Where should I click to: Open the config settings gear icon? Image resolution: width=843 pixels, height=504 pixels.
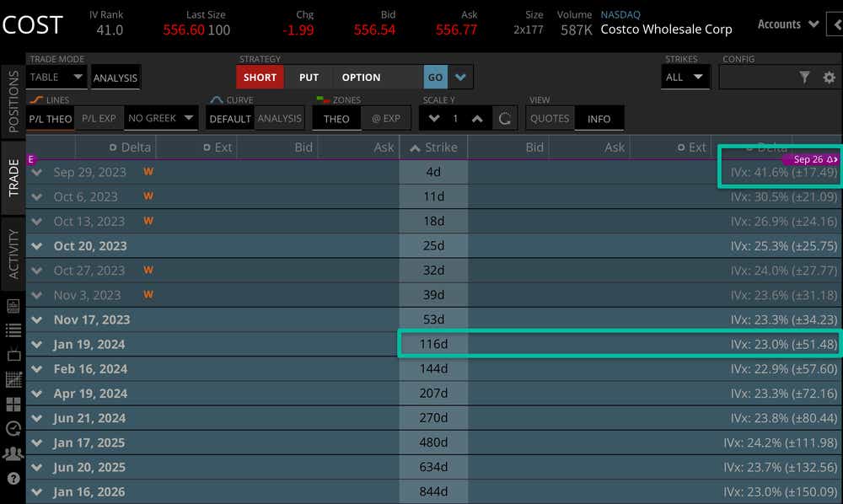coord(829,78)
